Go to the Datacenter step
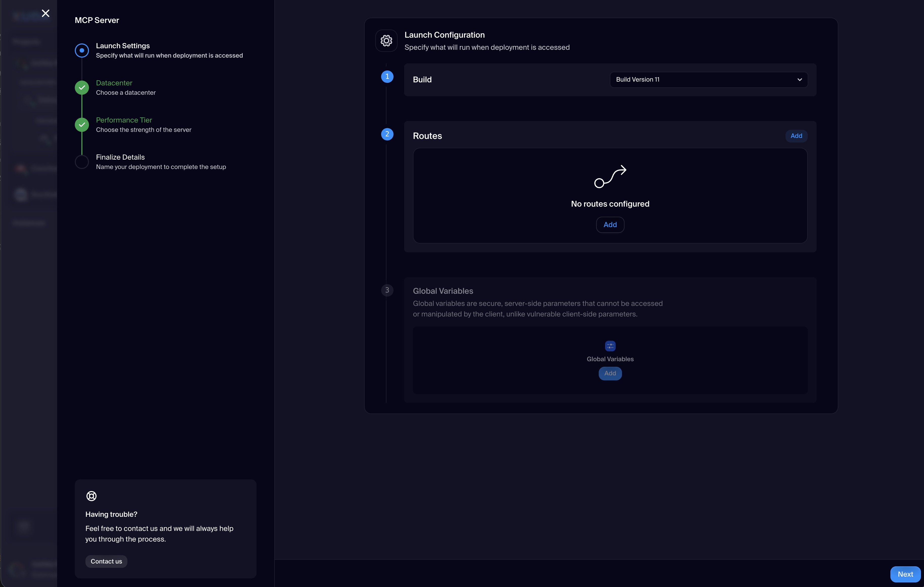The width and height of the screenshot is (924, 587). tap(114, 83)
